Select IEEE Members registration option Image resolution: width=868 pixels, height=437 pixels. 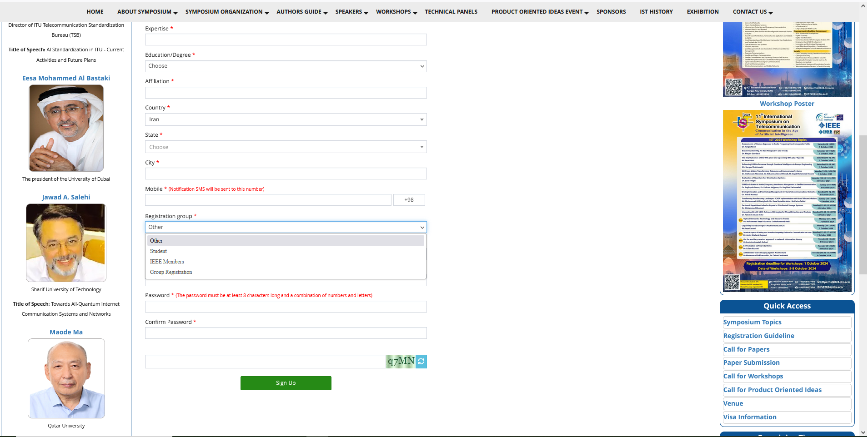tap(286, 262)
